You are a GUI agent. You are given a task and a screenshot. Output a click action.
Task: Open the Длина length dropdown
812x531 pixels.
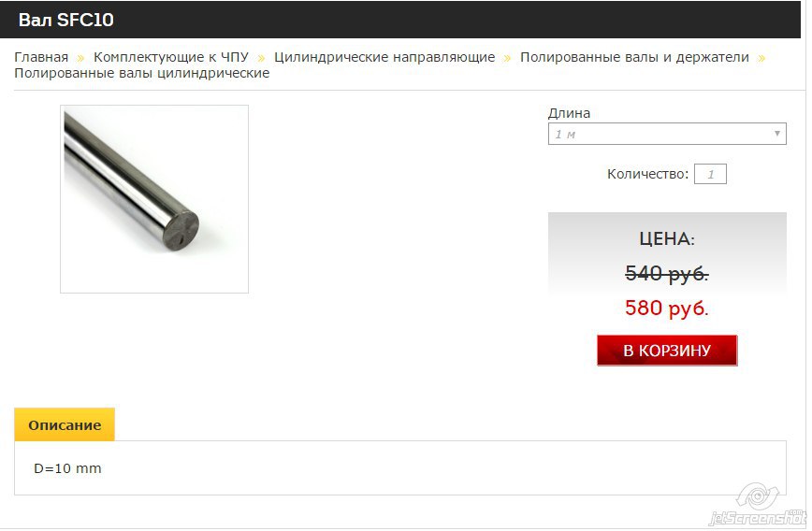(667, 134)
